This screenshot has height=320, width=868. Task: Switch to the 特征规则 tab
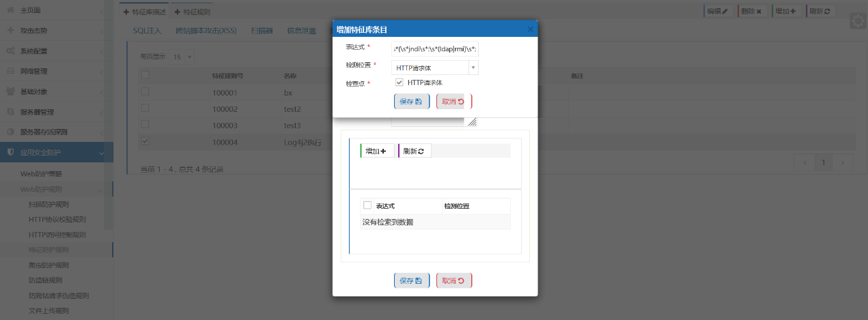click(x=193, y=12)
